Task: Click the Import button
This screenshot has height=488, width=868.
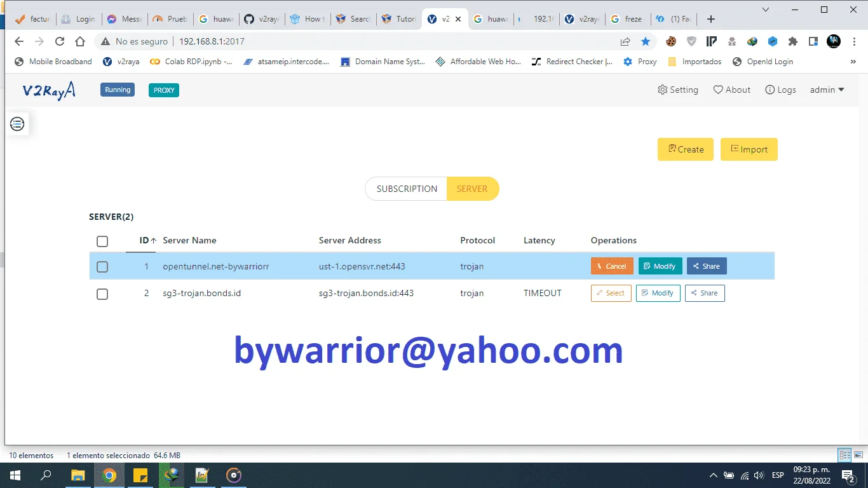Action: click(x=749, y=149)
